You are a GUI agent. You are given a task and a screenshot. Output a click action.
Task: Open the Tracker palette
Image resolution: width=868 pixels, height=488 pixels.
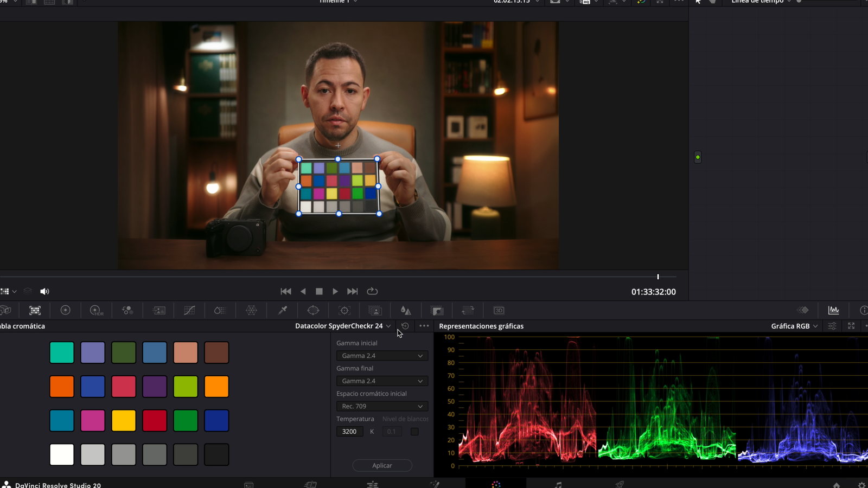[344, 310]
